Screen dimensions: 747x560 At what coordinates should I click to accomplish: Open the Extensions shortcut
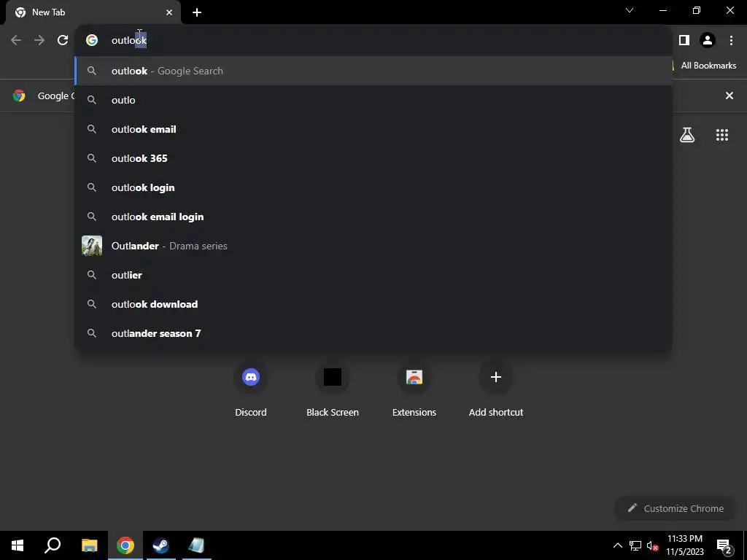coord(414,389)
